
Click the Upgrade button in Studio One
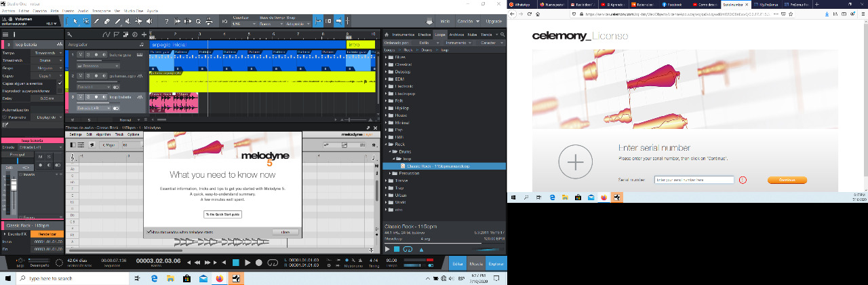494,21
